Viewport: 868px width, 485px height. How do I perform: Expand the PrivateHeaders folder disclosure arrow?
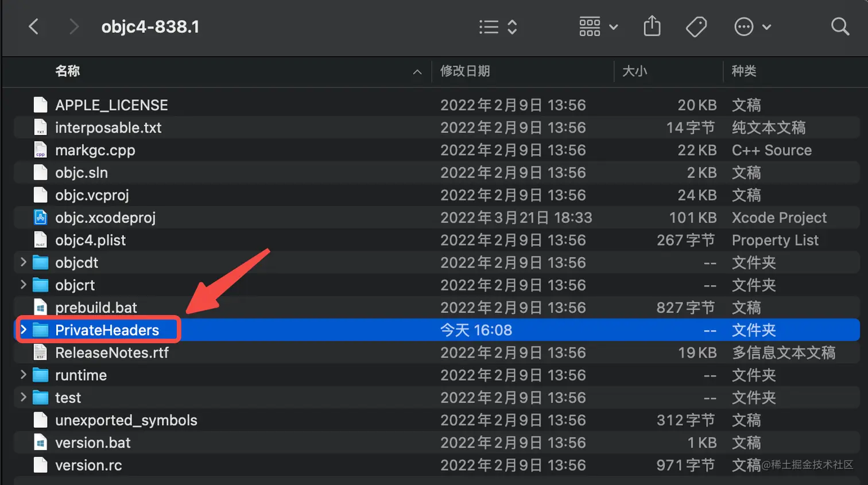tap(24, 329)
